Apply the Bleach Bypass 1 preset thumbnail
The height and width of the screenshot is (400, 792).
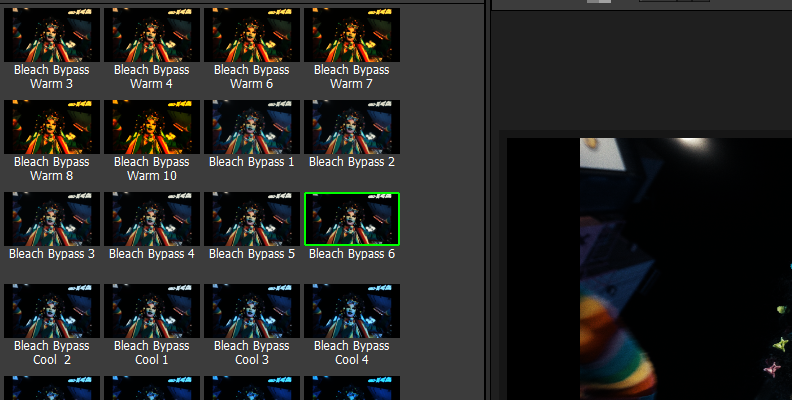(x=252, y=127)
